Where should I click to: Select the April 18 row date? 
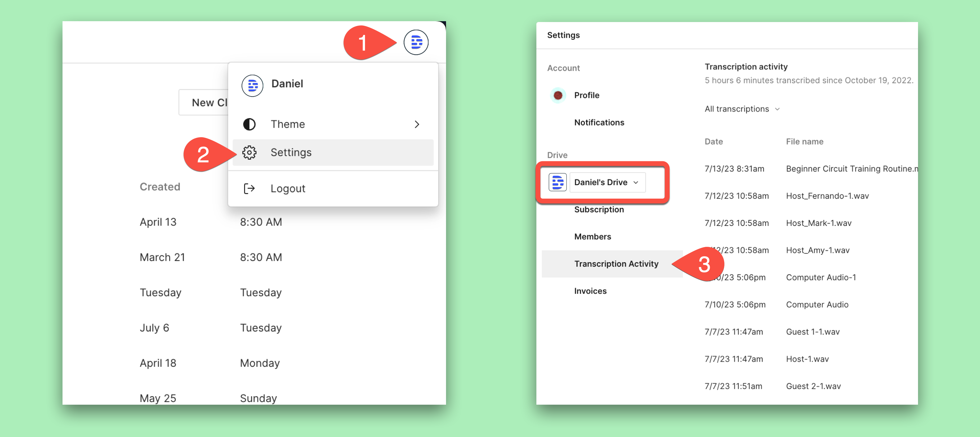[x=158, y=363]
